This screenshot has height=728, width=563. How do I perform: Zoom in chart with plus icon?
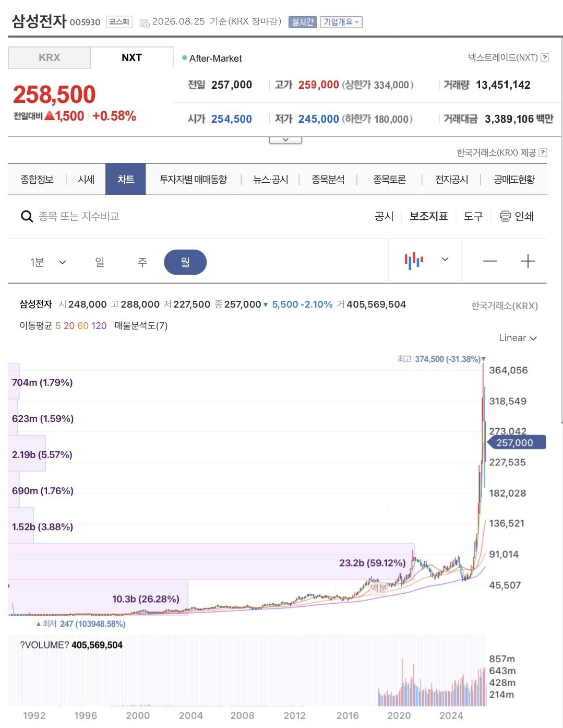528,261
